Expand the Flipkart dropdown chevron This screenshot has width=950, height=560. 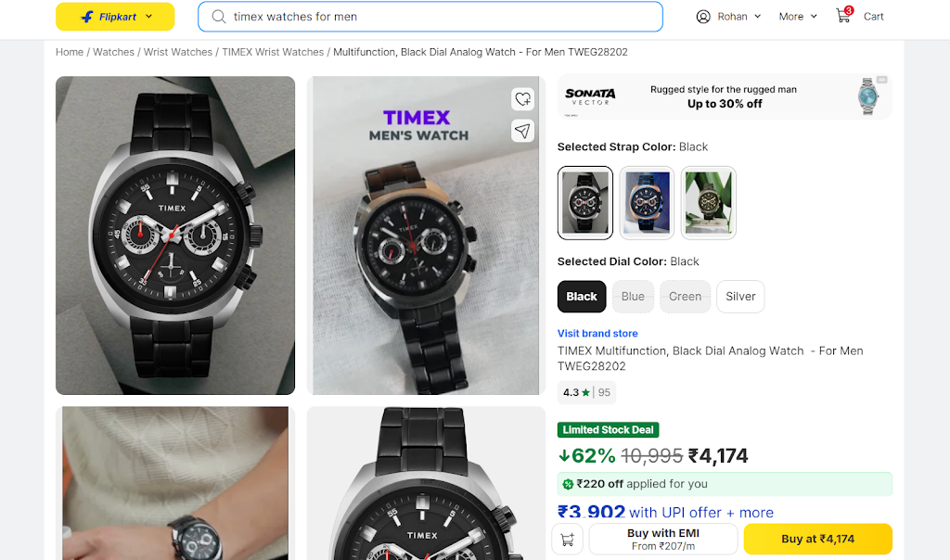click(x=149, y=17)
